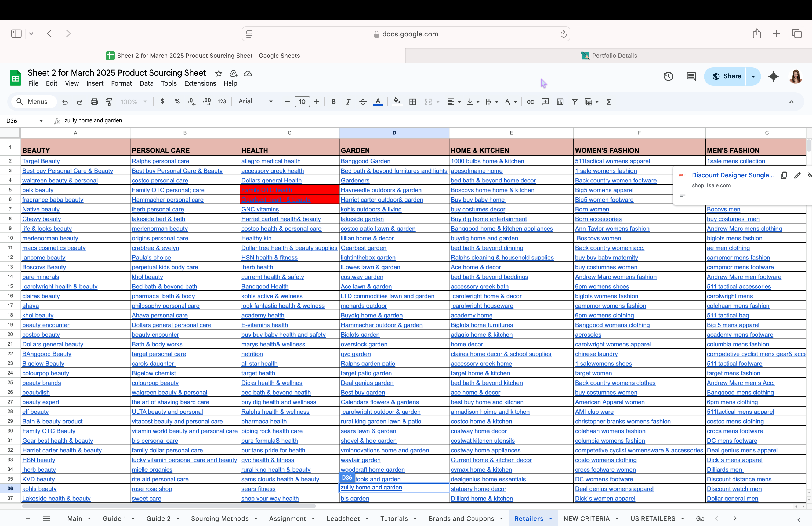Star the spreadsheet document

(x=219, y=73)
